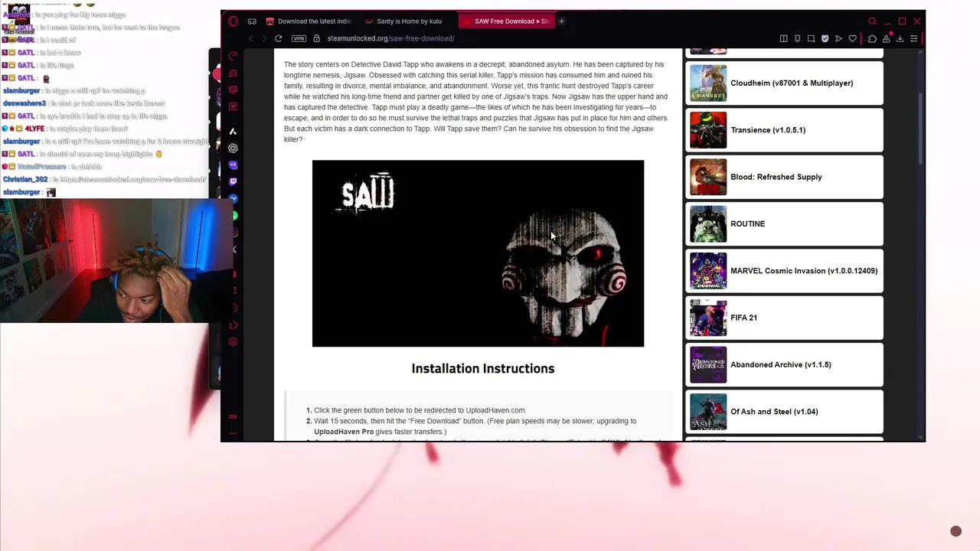Click the pinboard pin icon
This screenshot has height=551, width=980.
[x=797, y=38]
